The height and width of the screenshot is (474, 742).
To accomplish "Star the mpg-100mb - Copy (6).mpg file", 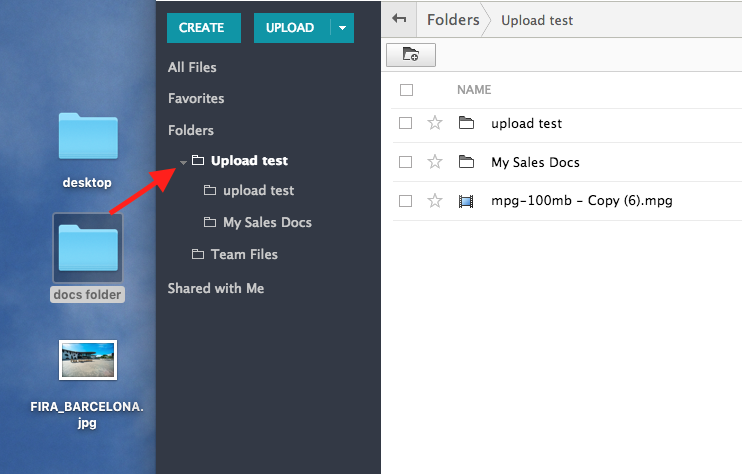I will click(434, 201).
